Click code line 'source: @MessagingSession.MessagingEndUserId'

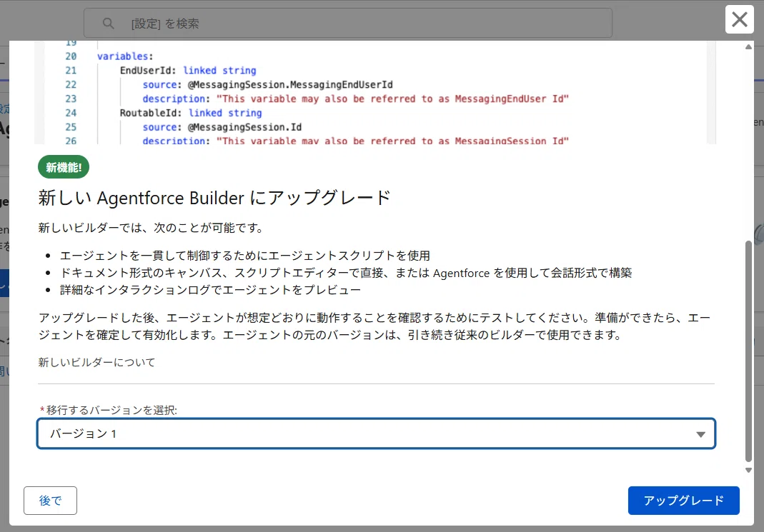pyautogui.click(x=267, y=85)
